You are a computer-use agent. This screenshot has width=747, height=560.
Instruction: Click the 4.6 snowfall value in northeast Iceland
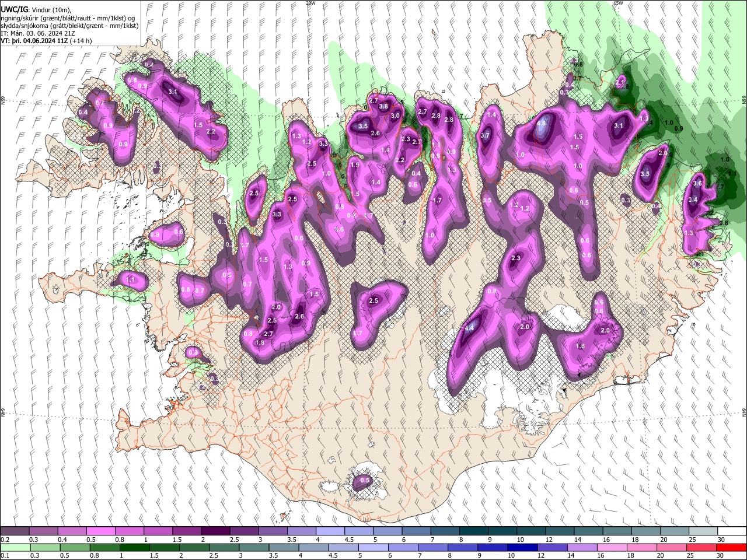541,123
